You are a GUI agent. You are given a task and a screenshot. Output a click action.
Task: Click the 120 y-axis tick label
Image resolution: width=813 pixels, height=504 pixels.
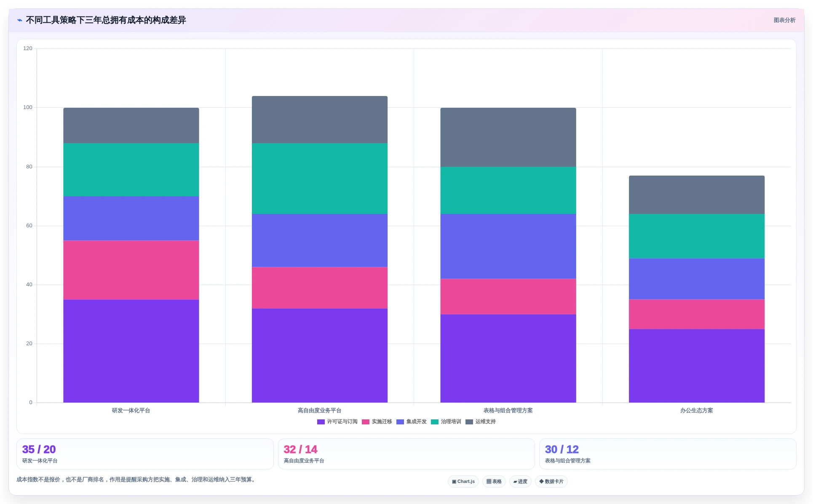(x=28, y=48)
